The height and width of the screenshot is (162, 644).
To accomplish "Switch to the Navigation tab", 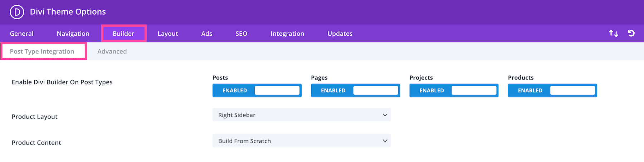I will point(73,34).
